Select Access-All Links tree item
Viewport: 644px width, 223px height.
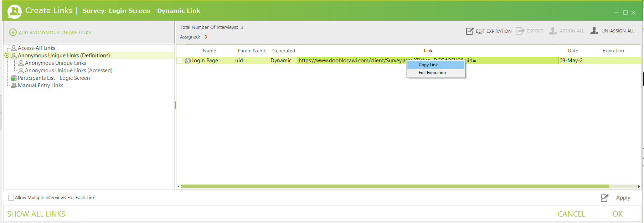36,48
